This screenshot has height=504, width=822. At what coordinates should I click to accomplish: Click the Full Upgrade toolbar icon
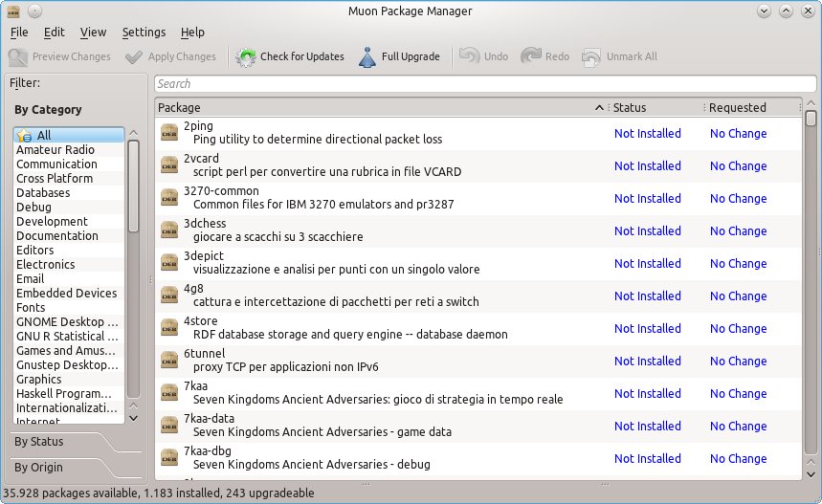[367, 56]
